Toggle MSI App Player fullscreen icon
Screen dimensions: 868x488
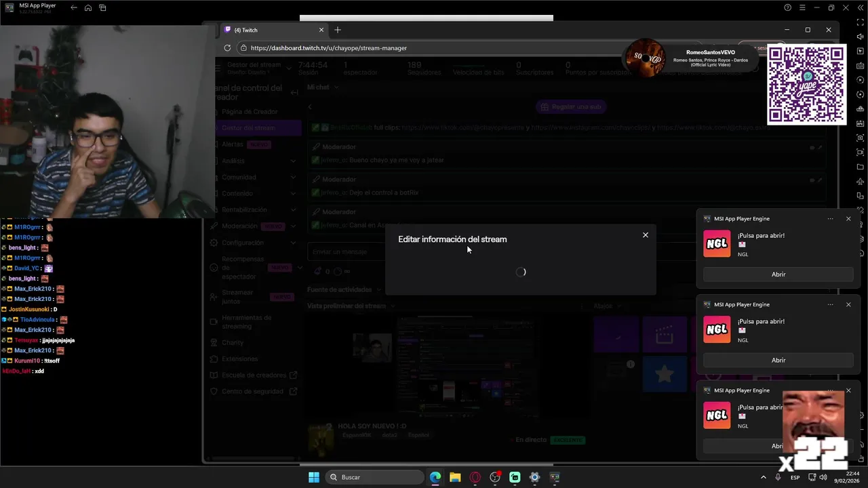(x=861, y=22)
